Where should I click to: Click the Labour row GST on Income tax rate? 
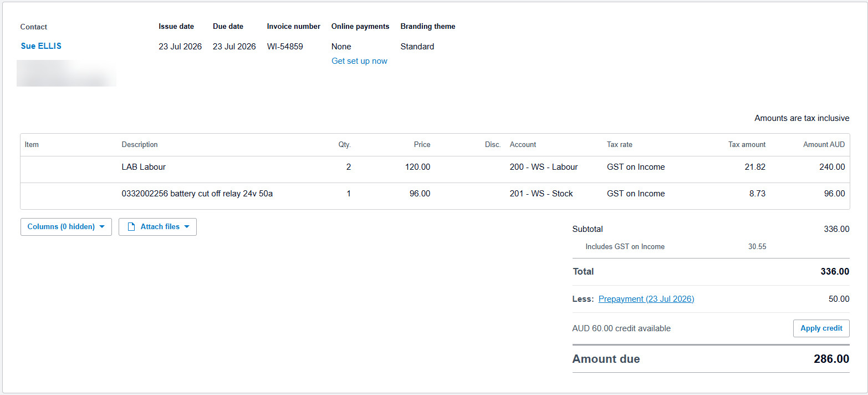(636, 167)
